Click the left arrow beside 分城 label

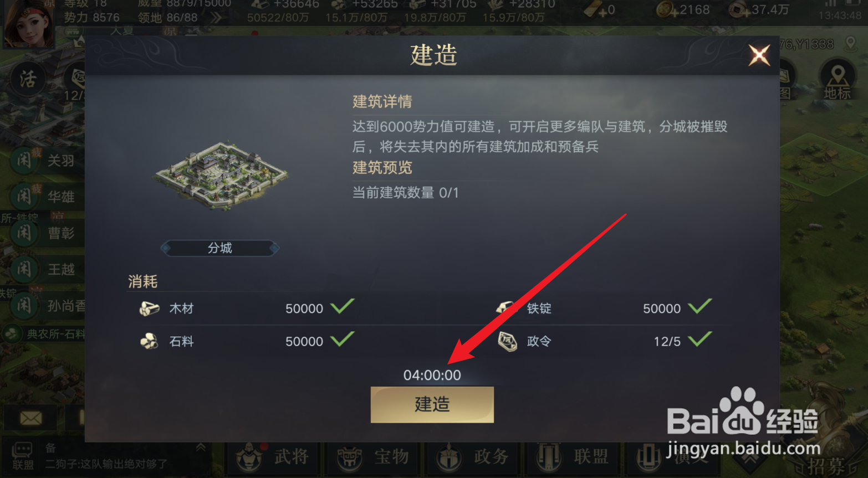(x=165, y=248)
